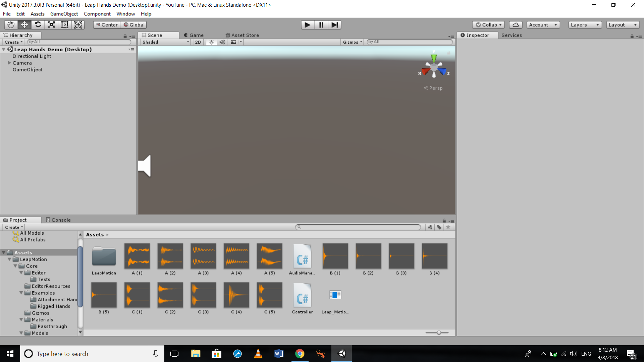Switch to the Console tab

coord(58,220)
